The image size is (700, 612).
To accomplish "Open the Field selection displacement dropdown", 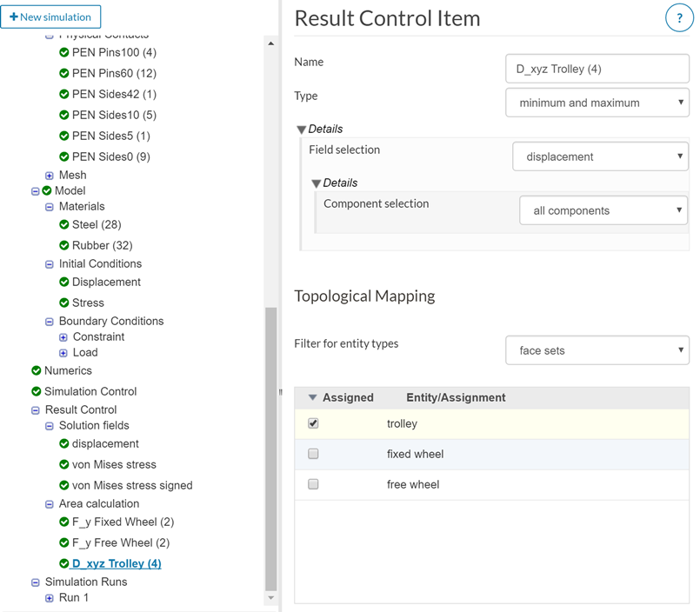I will [x=600, y=156].
